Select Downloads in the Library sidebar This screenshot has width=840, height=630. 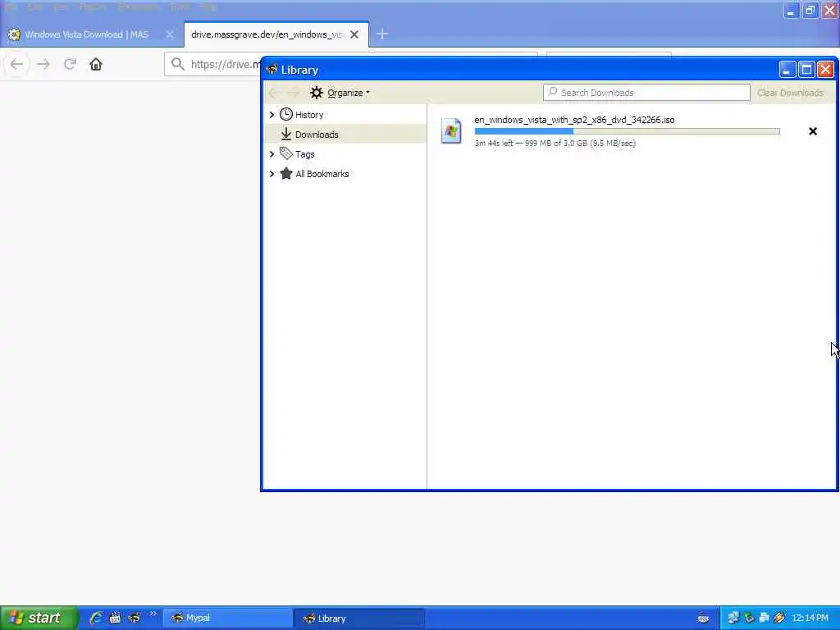coord(317,135)
